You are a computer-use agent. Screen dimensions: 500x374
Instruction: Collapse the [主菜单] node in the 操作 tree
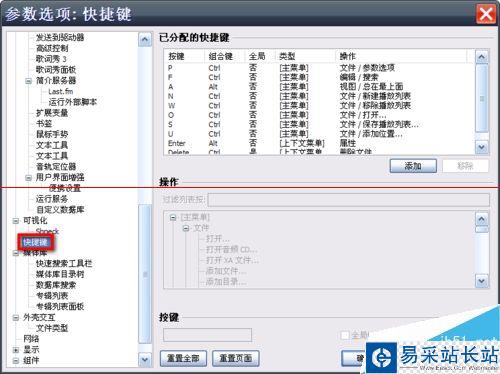point(173,218)
